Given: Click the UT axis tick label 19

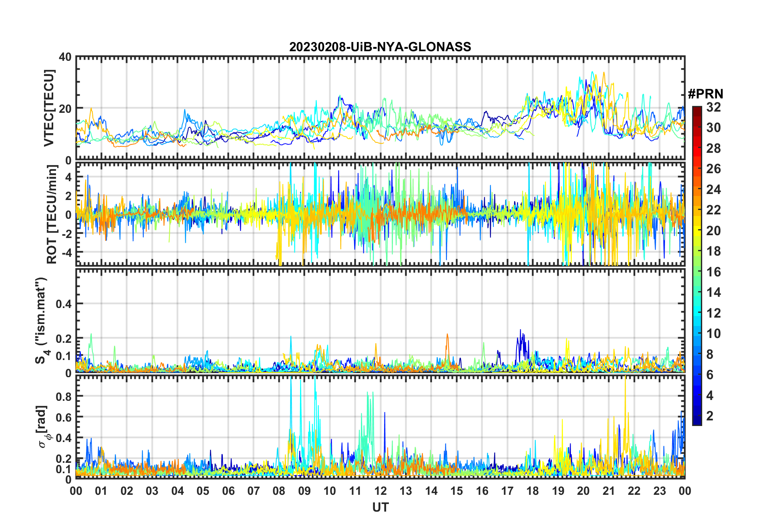Looking at the screenshot, I should [558, 491].
